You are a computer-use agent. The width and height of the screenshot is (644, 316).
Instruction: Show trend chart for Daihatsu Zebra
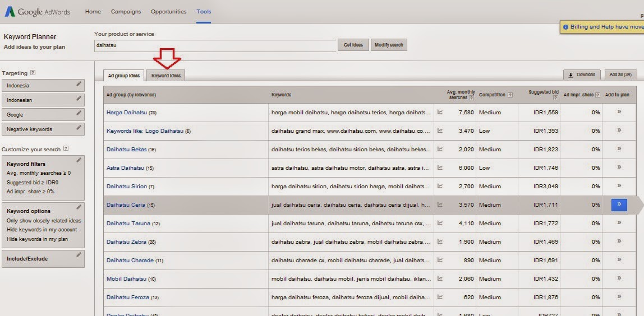click(440, 241)
